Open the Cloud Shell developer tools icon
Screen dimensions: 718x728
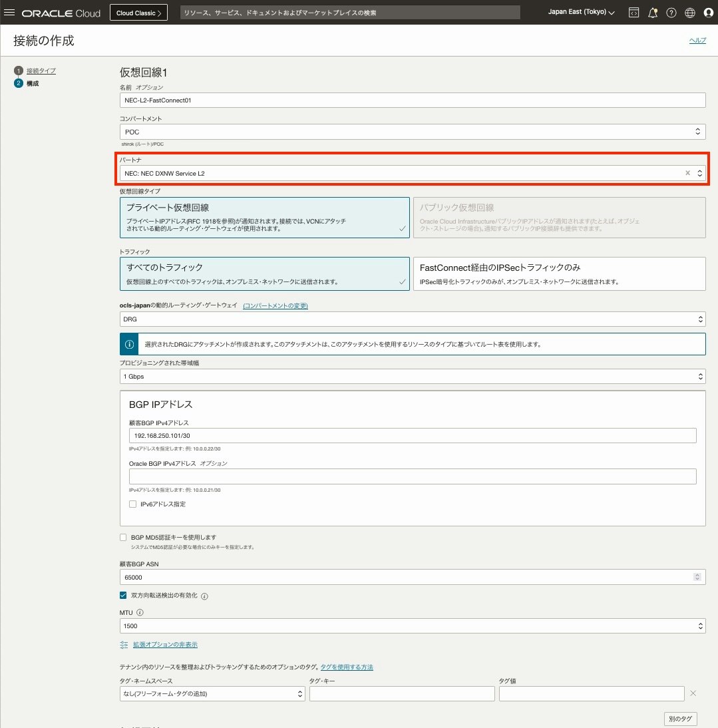(x=633, y=13)
